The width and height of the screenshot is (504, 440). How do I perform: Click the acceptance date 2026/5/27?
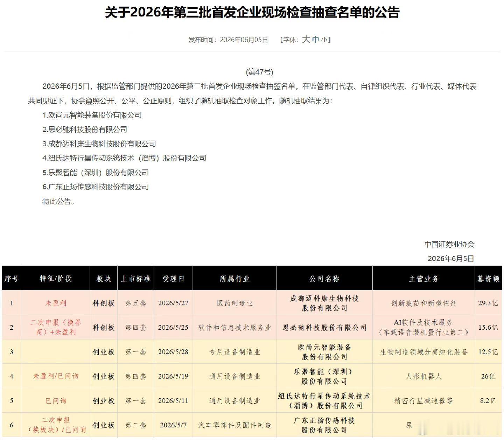(x=173, y=303)
